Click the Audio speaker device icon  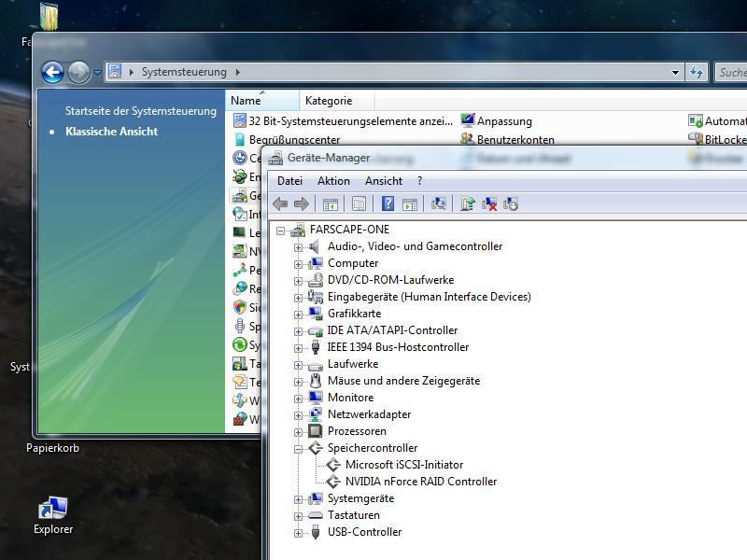[x=315, y=246]
